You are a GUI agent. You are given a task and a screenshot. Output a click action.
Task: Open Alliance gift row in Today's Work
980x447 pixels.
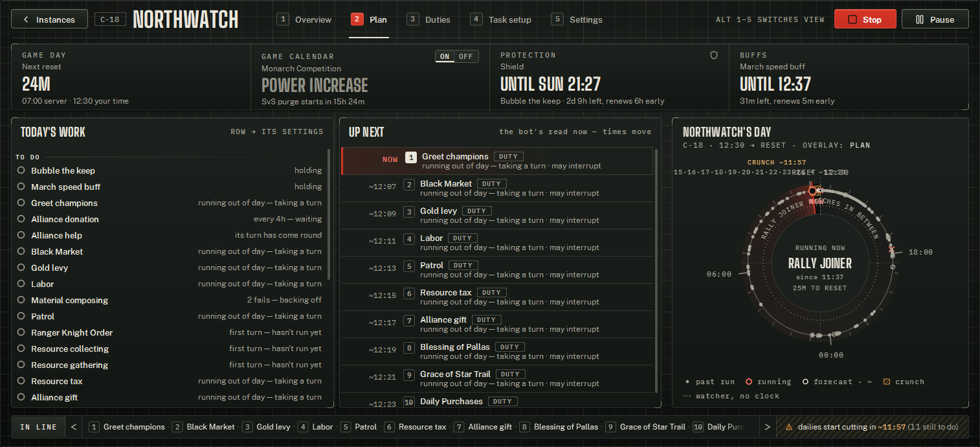(170, 397)
